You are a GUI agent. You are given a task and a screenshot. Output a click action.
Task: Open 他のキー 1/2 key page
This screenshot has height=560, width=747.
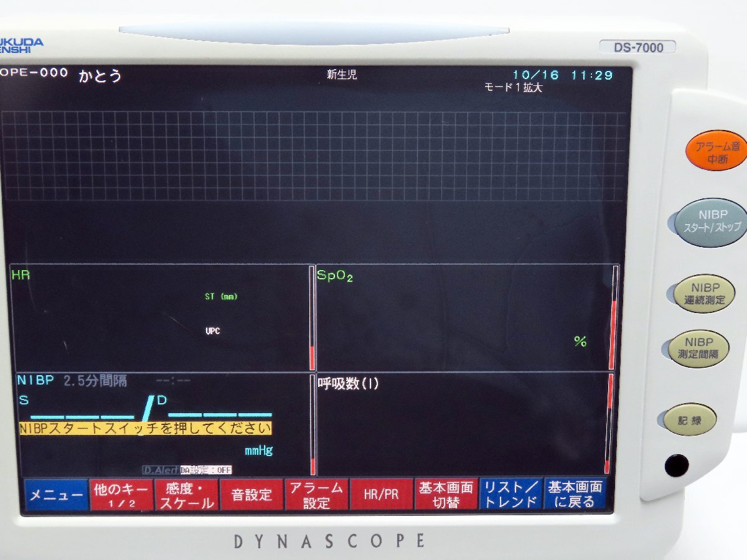pyautogui.click(x=121, y=495)
